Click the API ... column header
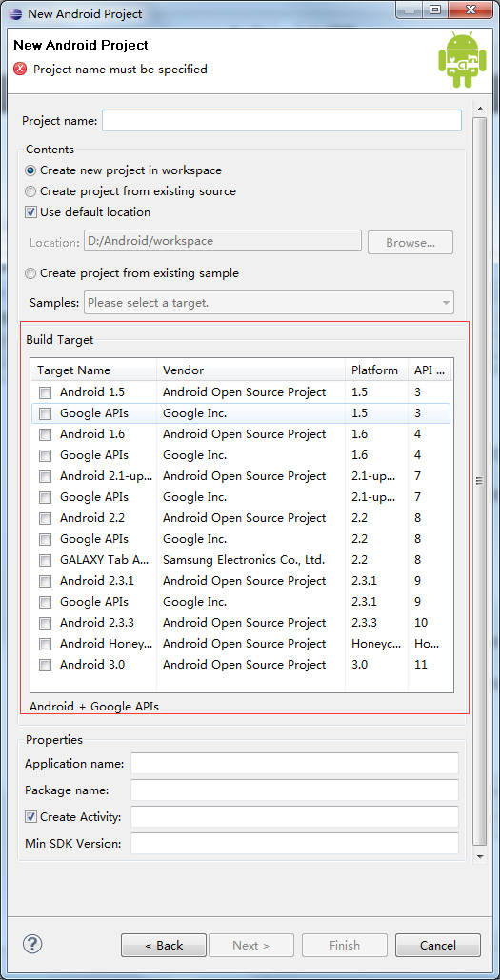The image size is (500, 980). click(x=430, y=370)
